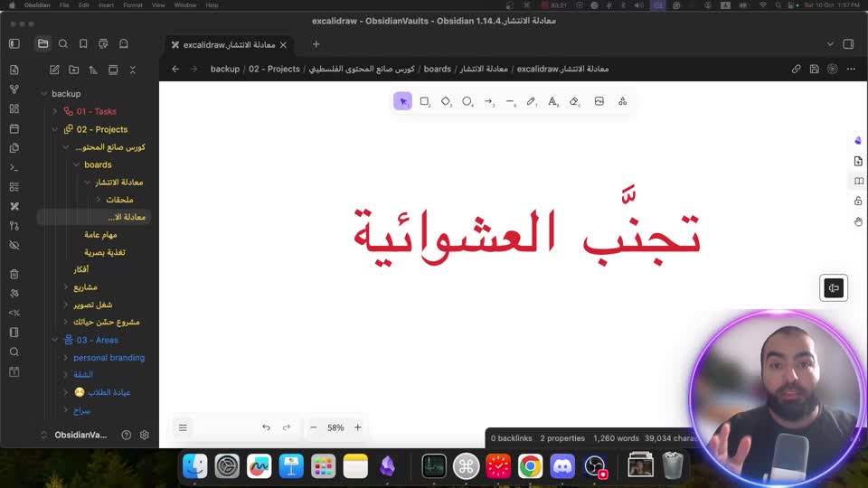The width and height of the screenshot is (868, 488).
Task: Collapse the backup root folder
Action: [x=43, y=94]
